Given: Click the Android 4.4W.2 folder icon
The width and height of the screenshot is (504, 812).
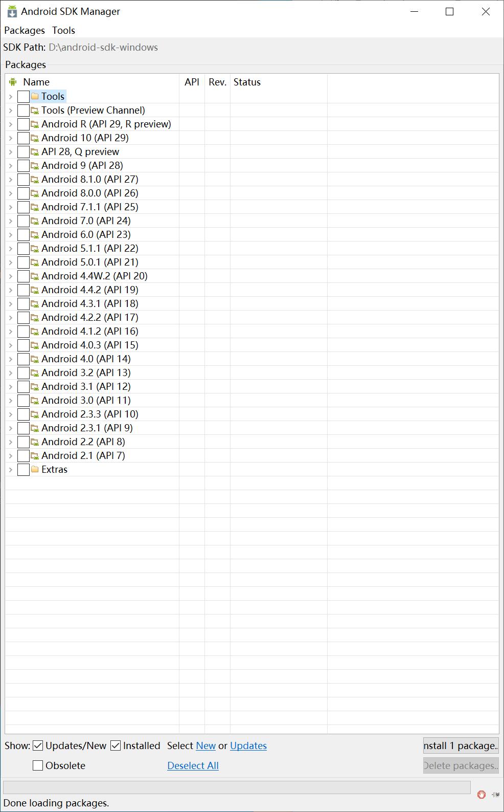Looking at the screenshot, I should 35,276.
